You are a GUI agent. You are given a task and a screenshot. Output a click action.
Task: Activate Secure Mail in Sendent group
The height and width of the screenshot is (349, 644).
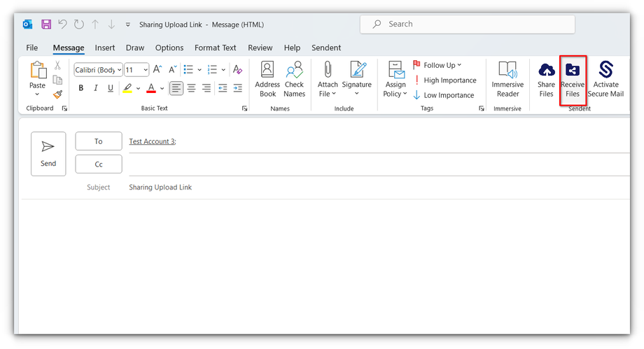(x=605, y=80)
